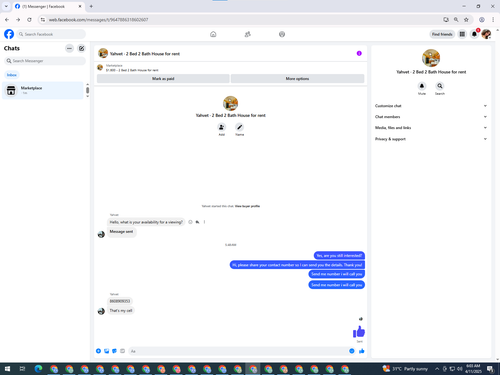
Task: Open the Partly sunny weather widget
Action: [405, 369]
